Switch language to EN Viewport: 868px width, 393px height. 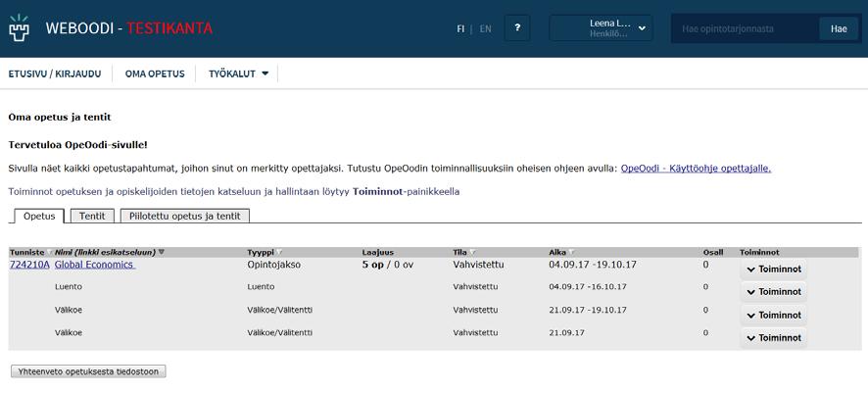(485, 28)
